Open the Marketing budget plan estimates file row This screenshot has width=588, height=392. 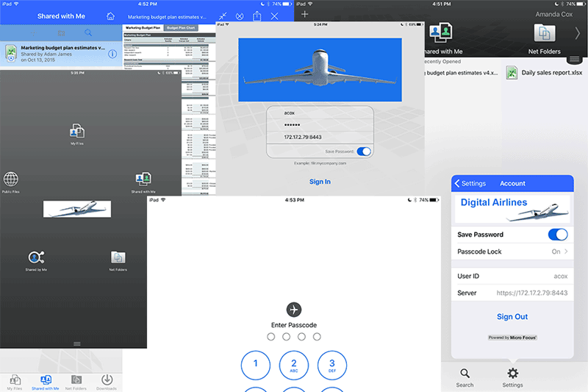coord(61,54)
